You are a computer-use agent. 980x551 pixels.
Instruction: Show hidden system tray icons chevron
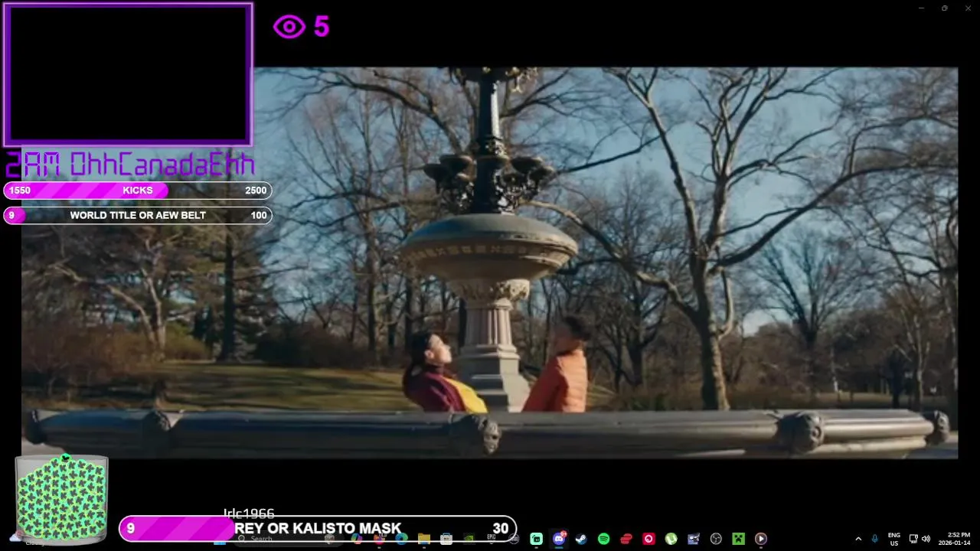coord(858,539)
